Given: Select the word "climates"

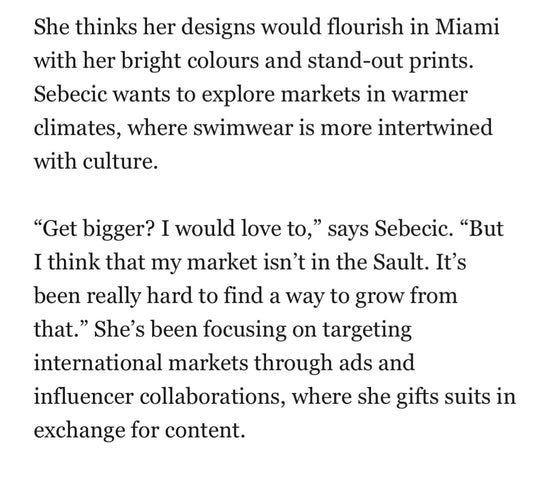Looking at the screenshot, I should [74, 128].
